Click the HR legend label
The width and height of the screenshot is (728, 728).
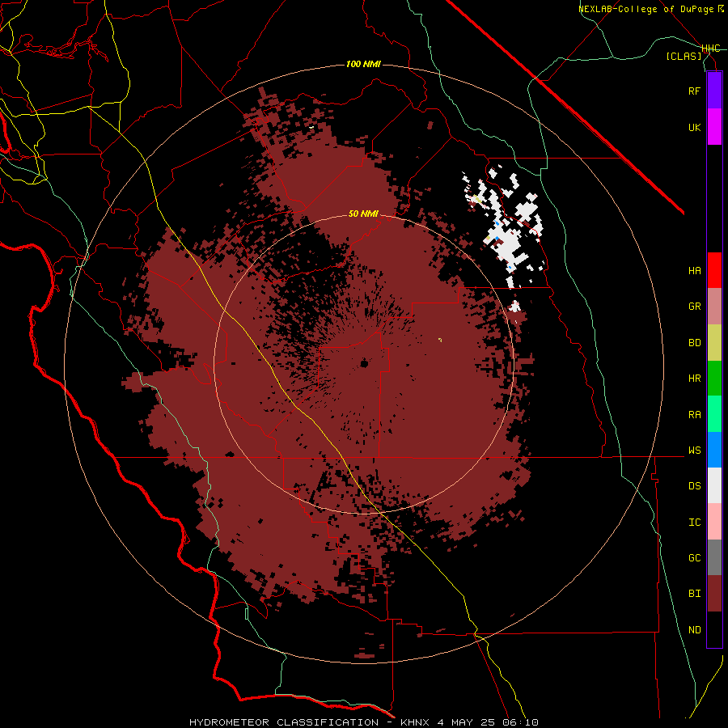tap(694, 379)
